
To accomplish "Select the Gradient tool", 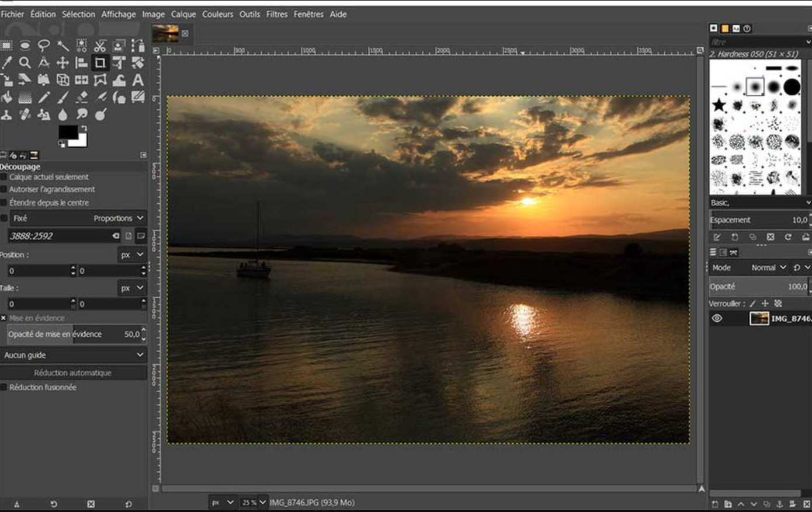I will coord(25,97).
